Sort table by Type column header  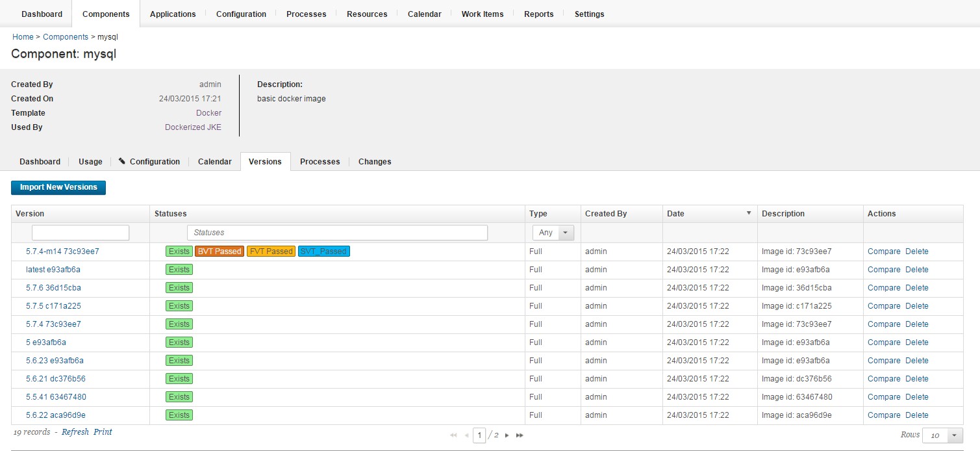pyautogui.click(x=538, y=214)
